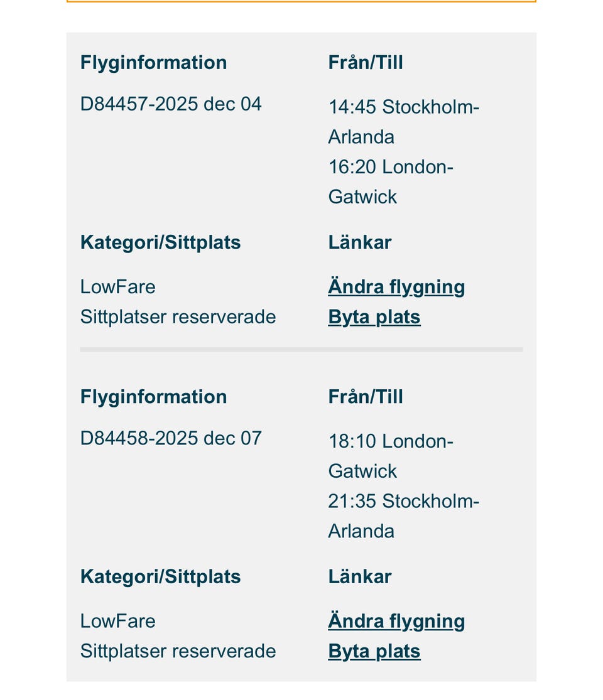Click the LowFare category for flight D84457
This screenshot has height=700, width=603.
[x=117, y=287]
